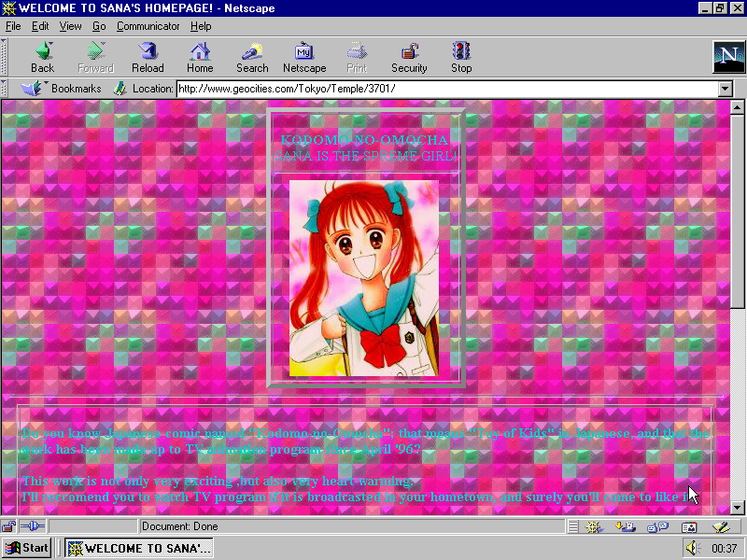The width and height of the screenshot is (747, 560).
Task: Open Search from the navigation toolbar
Action: (x=252, y=57)
